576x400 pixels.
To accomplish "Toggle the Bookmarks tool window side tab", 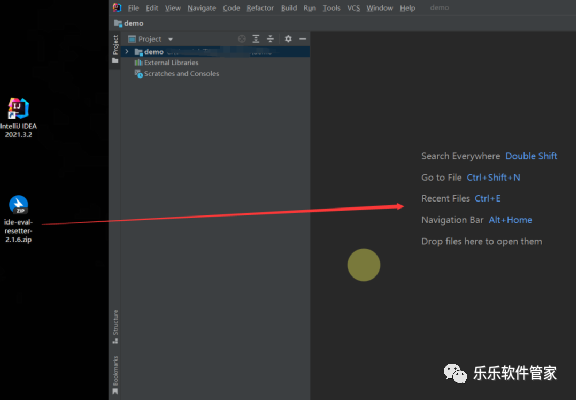I will (x=115, y=375).
